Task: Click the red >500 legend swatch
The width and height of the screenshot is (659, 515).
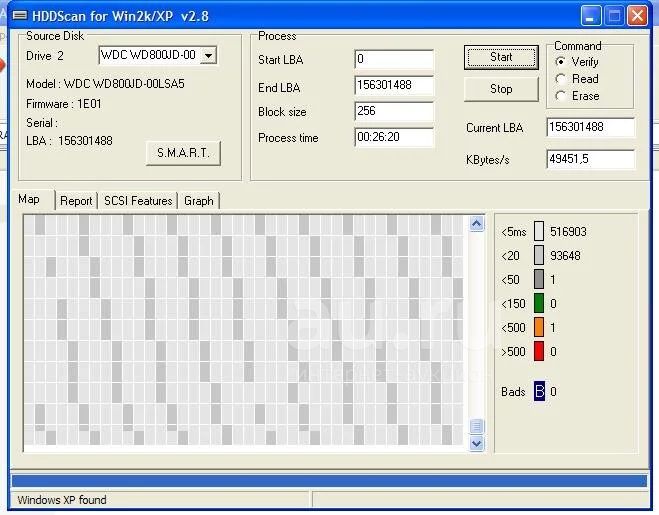Action: tap(539, 351)
